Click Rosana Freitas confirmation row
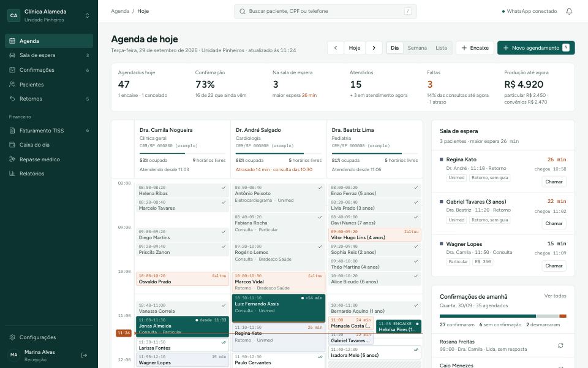 tap(503, 345)
